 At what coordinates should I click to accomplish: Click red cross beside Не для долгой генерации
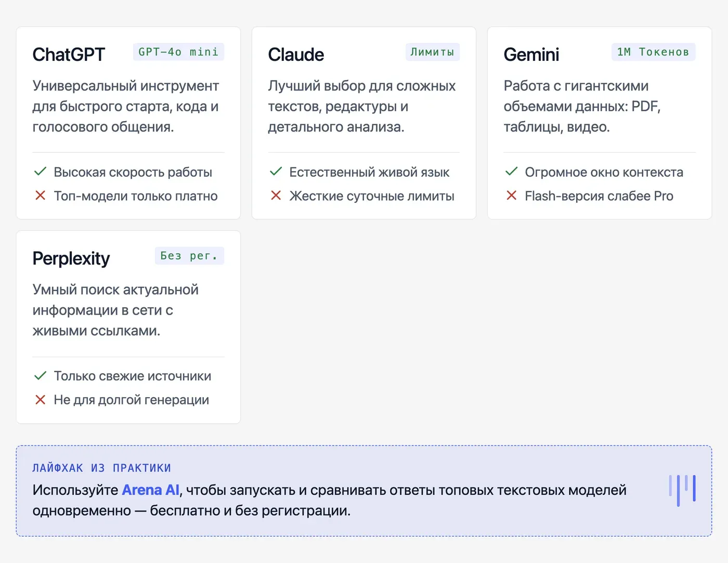(x=41, y=399)
